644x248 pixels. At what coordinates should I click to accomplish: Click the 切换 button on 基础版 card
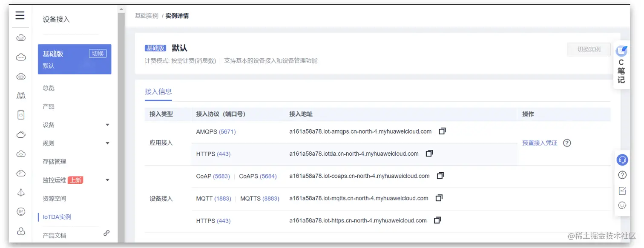[x=98, y=54]
